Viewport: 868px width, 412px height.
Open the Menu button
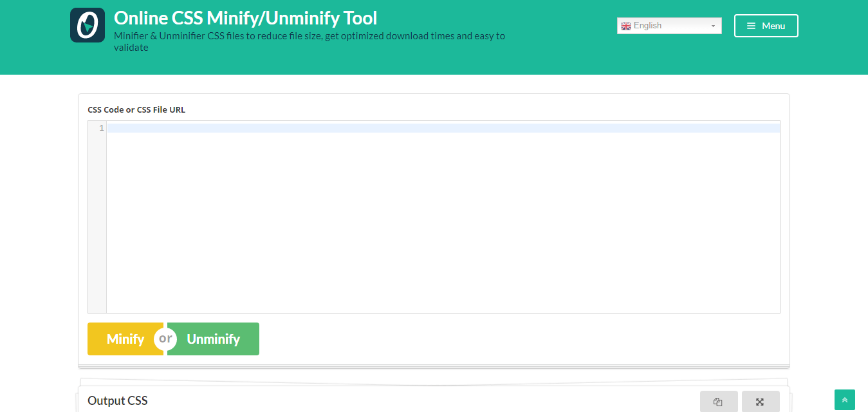pyautogui.click(x=766, y=26)
